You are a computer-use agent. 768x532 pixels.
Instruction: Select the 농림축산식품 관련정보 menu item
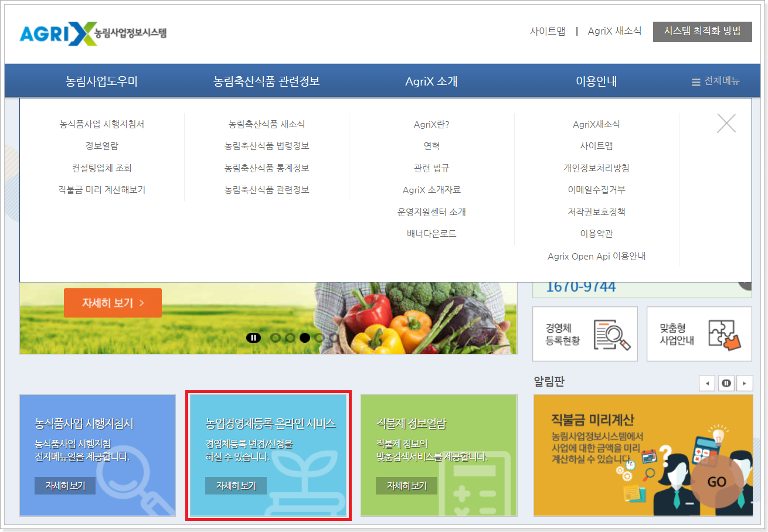click(x=266, y=81)
